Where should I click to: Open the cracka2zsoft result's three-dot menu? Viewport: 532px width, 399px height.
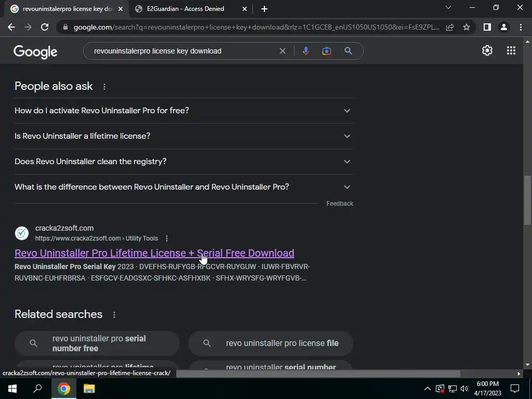tap(167, 238)
